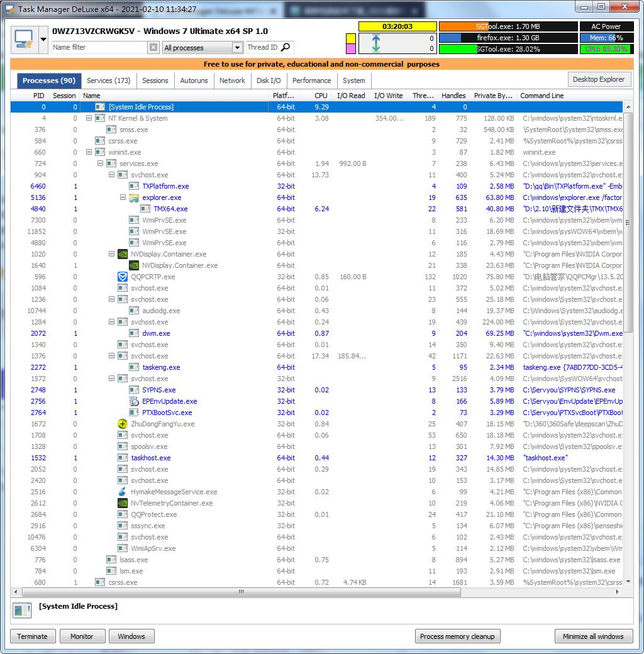The height and width of the screenshot is (654, 644).
Task: Click the NvTelemetryContainer.exe icon
Action: coord(123,503)
